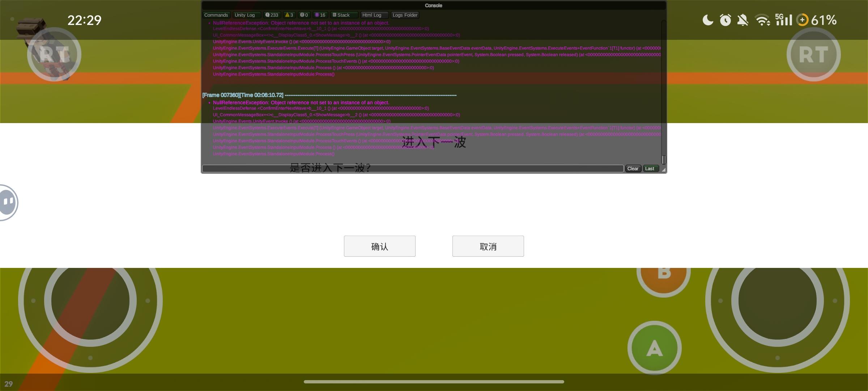The image size is (868, 391).
Task: Toggle error logs filter showing 0
Action: (x=304, y=15)
